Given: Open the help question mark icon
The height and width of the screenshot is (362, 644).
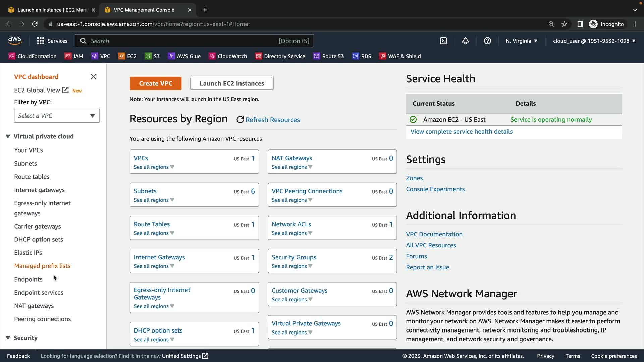Looking at the screenshot, I should tap(487, 41).
